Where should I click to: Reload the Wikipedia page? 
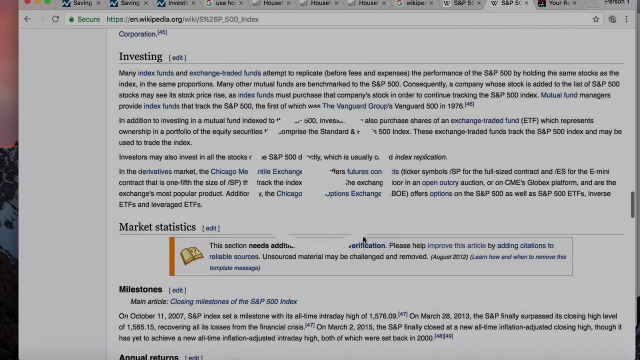[x=56, y=19]
